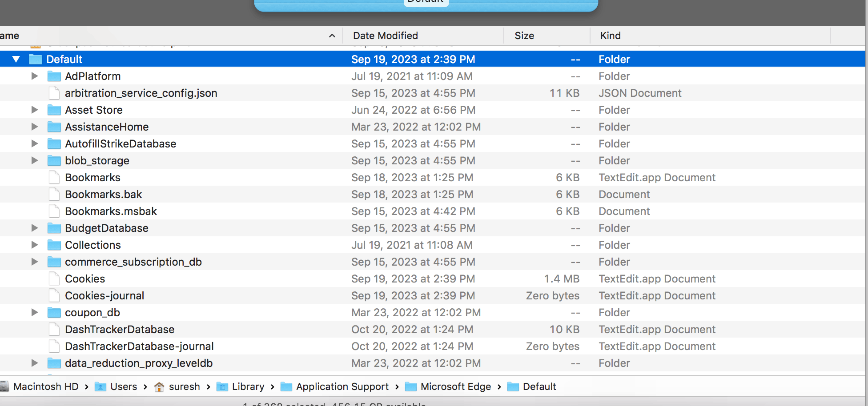Viewport: 868px width, 406px height.
Task: Click the Library folder icon in path bar
Action: [222, 386]
